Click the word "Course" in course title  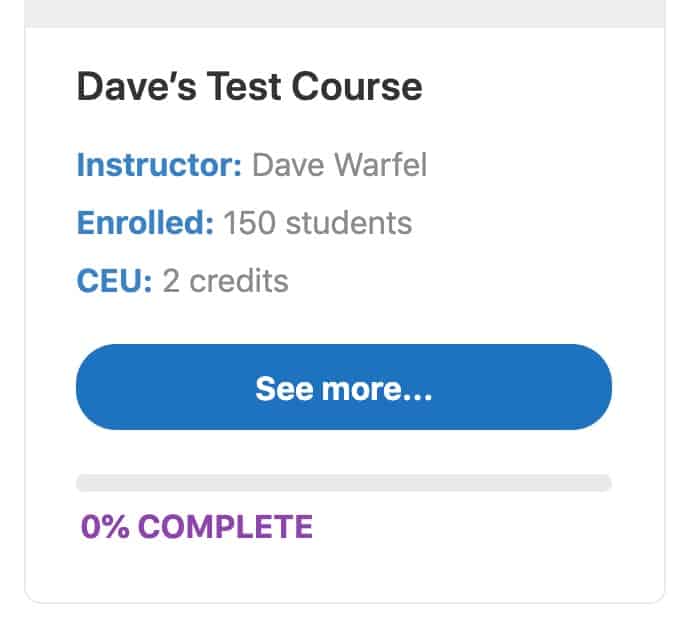pyautogui.click(x=357, y=87)
